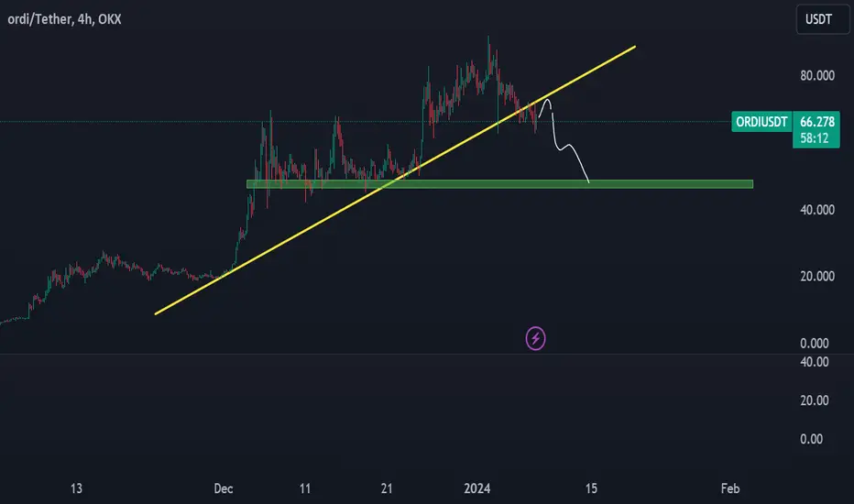The width and height of the screenshot is (854, 504).
Task: Click the Feb label on time axis
Action: [729, 488]
